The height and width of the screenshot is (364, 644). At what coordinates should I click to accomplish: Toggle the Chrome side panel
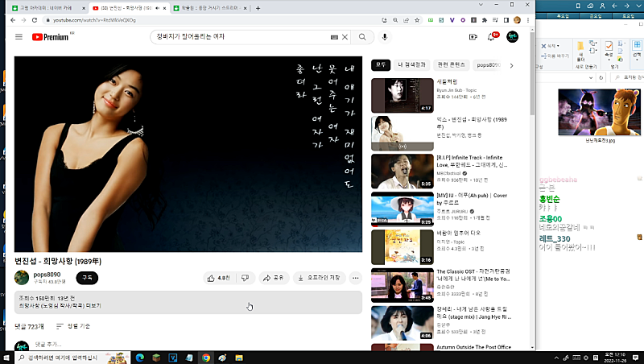click(x=506, y=19)
